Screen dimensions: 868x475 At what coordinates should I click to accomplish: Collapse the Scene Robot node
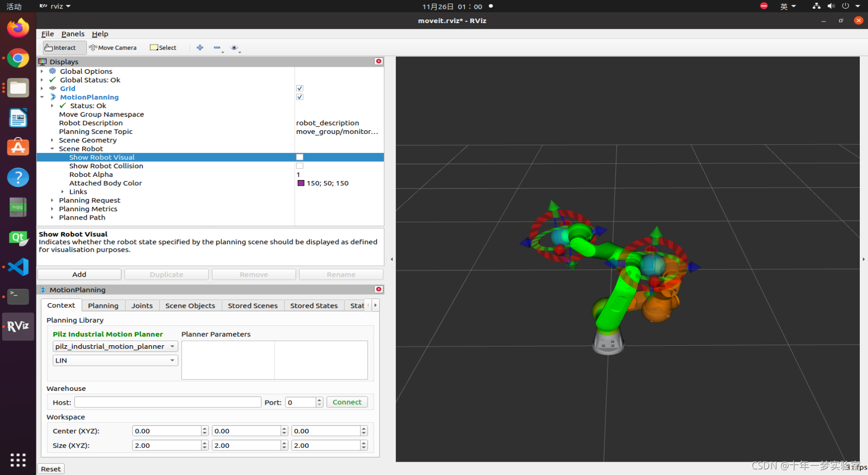[x=52, y=149]
